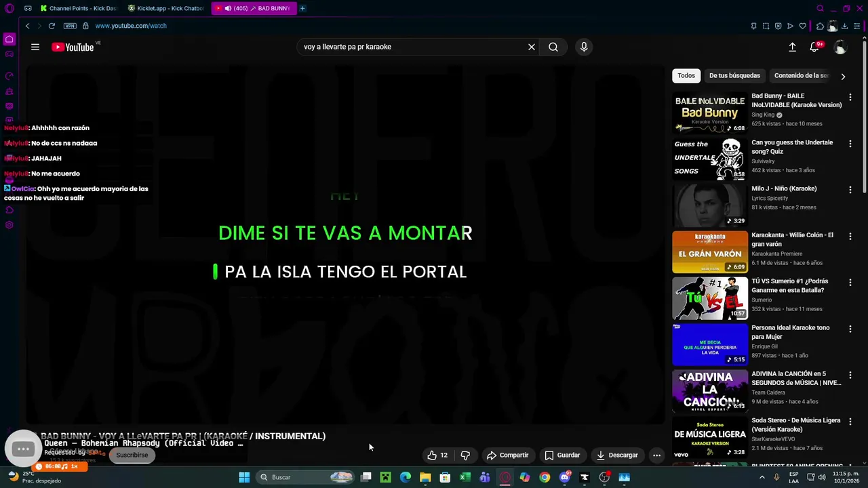Open browser tab search magnifier
Screen dimensions: 868x488
tap(820, 8)
